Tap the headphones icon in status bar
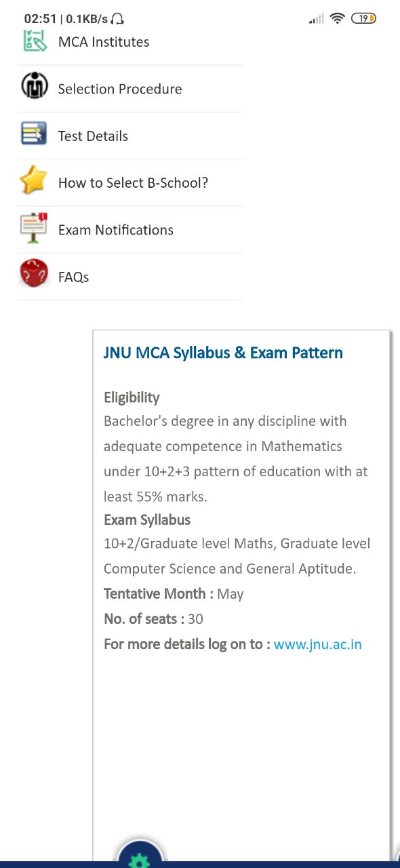Viewport: 400px width, 868px height. 117,19
